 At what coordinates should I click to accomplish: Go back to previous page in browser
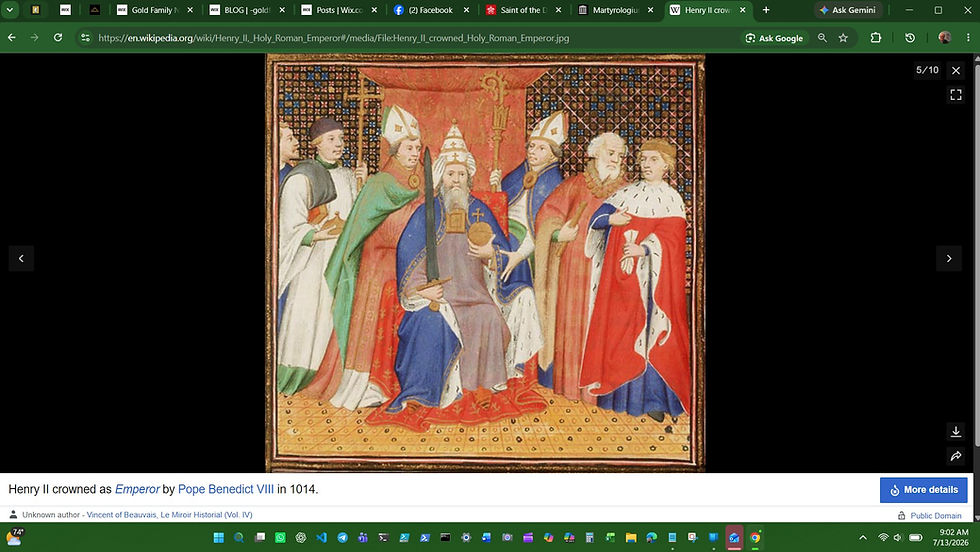(x=12, y=38)
